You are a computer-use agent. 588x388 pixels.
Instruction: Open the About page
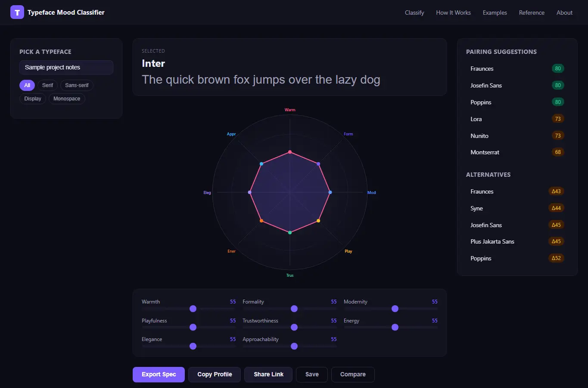click(x=564, y=13)
